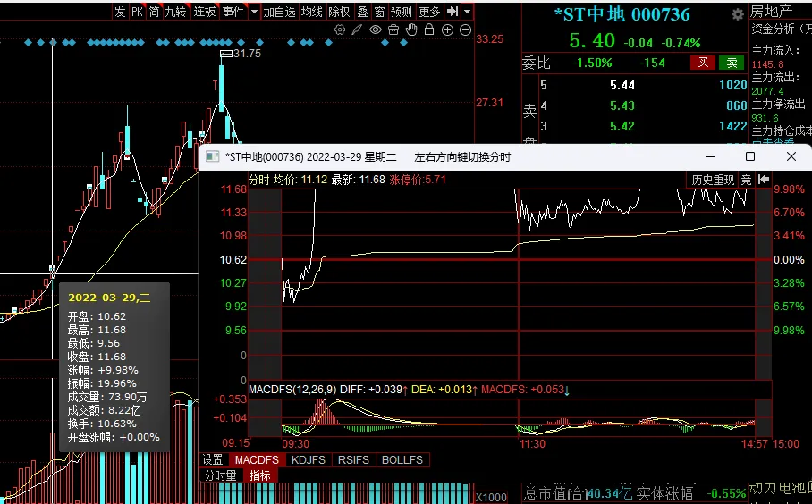
Task: Click 主力流出 value 2077.4
Action: [x=768, y=91]
